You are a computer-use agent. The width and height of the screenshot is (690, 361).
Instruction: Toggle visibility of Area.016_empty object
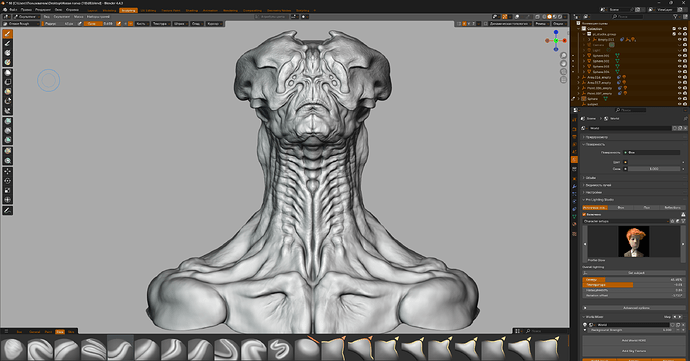point(679,77)
